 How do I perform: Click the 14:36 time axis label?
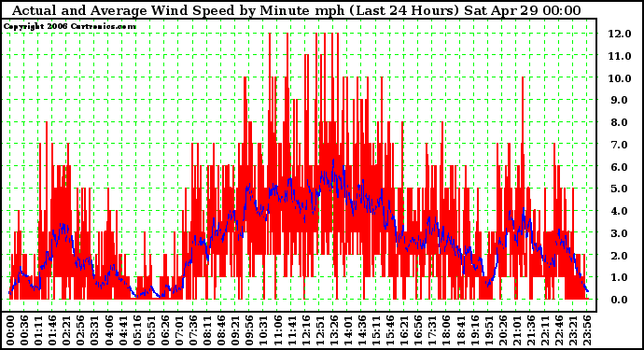click(x=361, y=330)
